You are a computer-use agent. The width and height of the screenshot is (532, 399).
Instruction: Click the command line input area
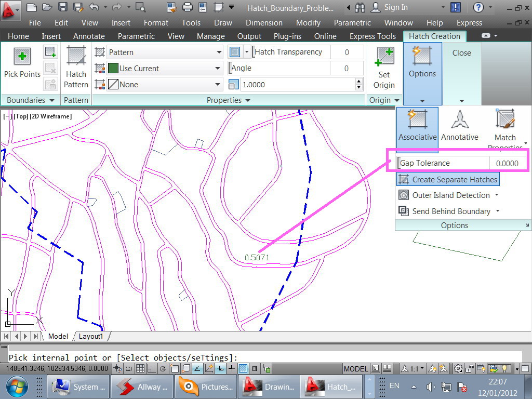click(264, 357)
